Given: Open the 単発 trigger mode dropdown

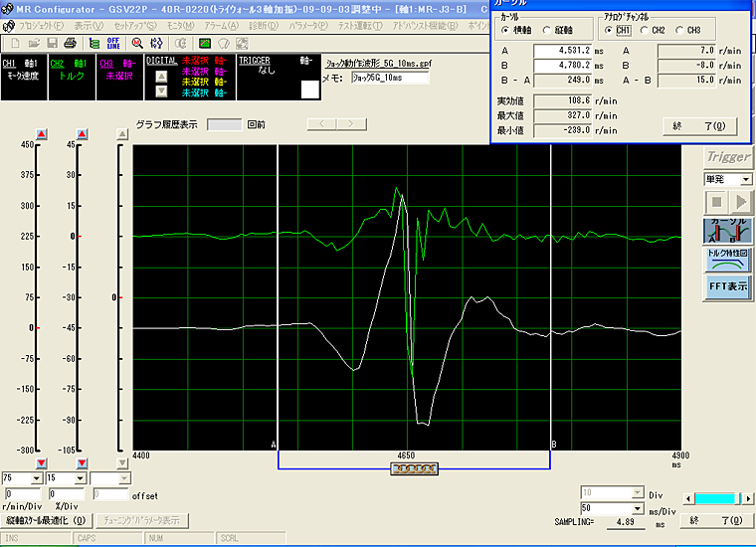Looking at the screenshot, I should click(746, 179).
